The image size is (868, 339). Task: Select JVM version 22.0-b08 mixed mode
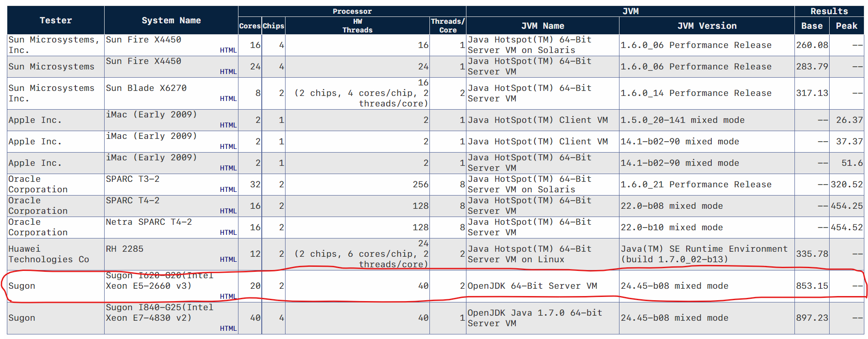[x=672, y=206]
